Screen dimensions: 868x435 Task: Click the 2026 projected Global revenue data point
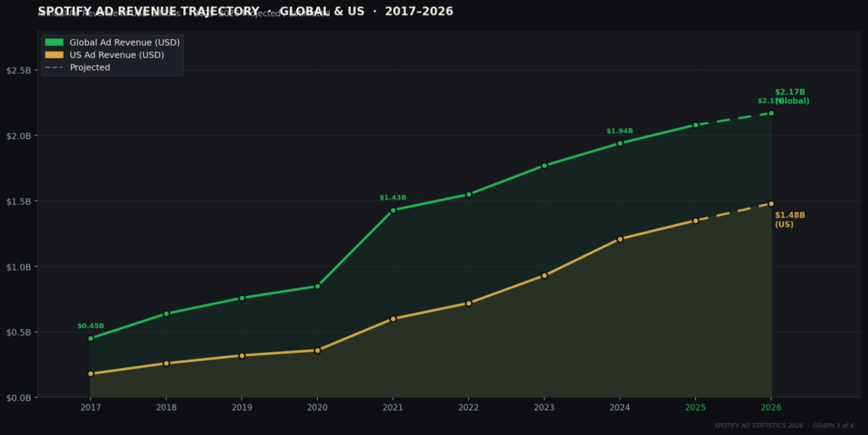pos(771,114)
